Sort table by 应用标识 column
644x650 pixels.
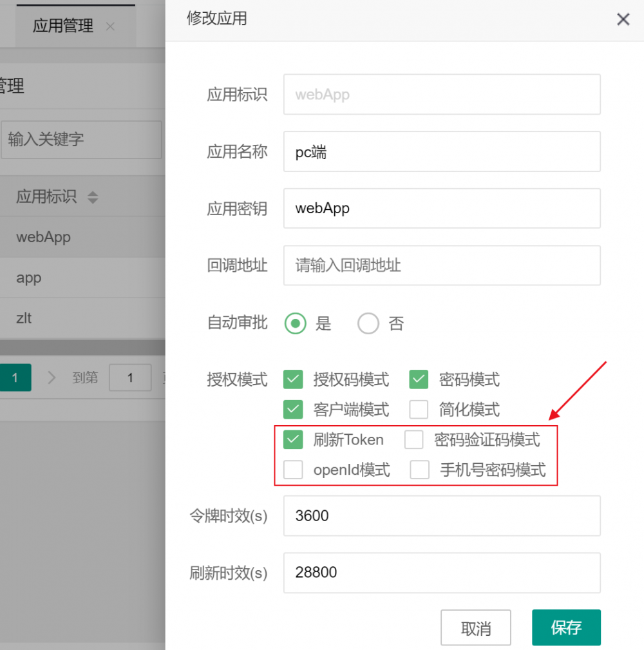pyautogui.click(x=93, y=197)
